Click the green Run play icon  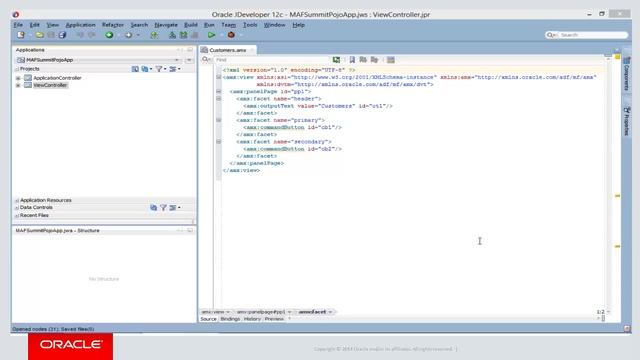click(x=211, y=35)
